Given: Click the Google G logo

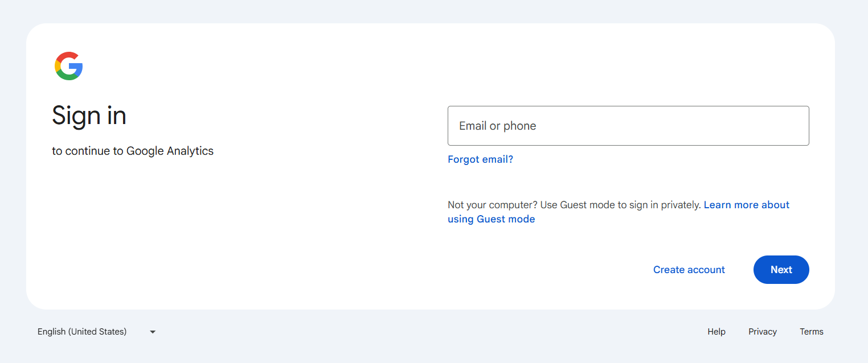Looking at the screenshot, I should [x=69, y=66].
